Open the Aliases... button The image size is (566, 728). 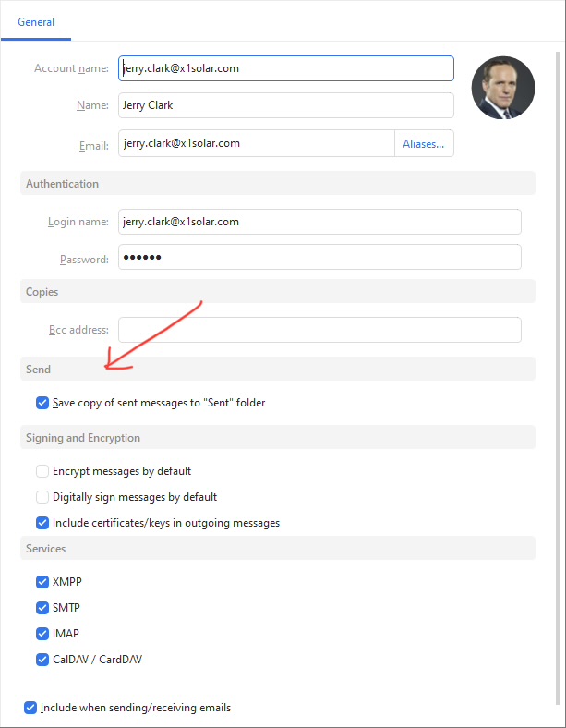(x=424, y=143)
